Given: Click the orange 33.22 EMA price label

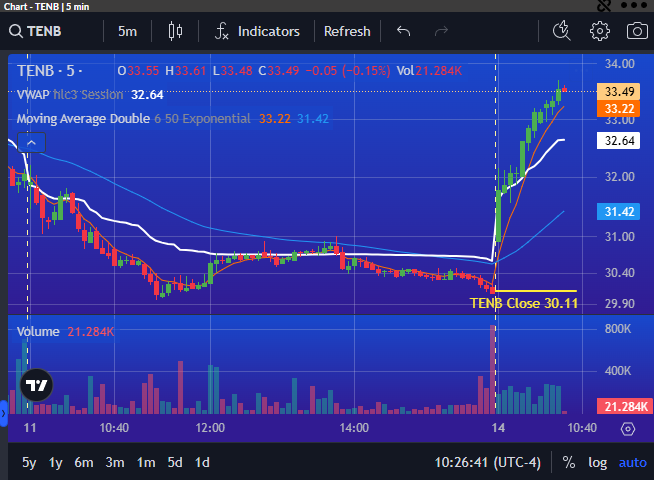Looking at the screenshot, I should pos(619,108).
